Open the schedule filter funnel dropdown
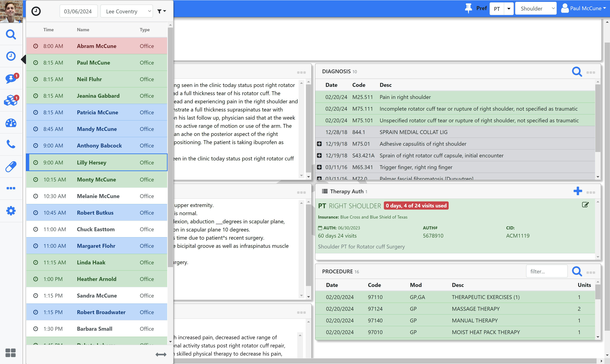 click(161, 11)
